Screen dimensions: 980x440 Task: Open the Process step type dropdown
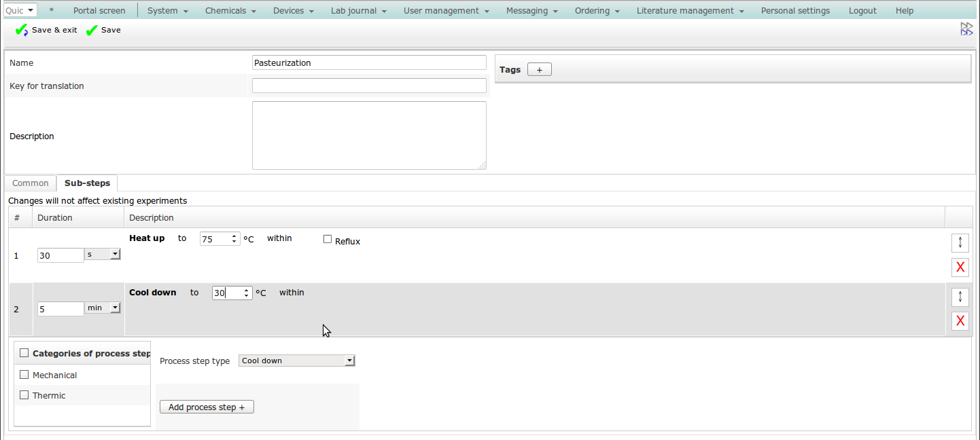coord(297,361)
